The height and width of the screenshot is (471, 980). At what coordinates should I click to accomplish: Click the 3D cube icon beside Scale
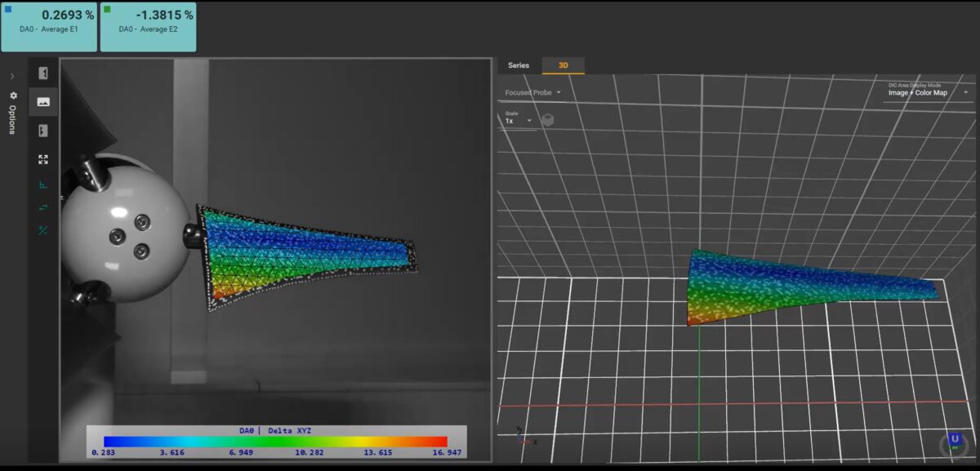point(549,120)
